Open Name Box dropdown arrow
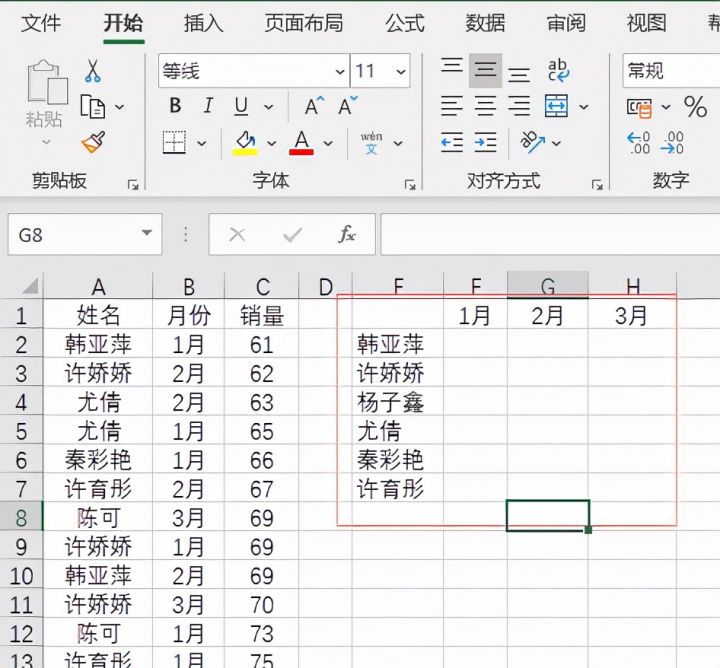 coord(146,233)
